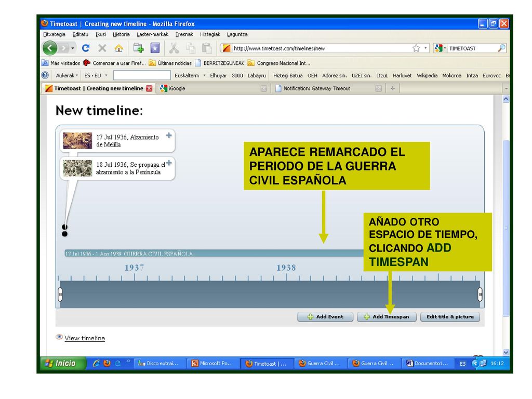Click the copy pages icon
532x399 pixels.
coord(191,48)
